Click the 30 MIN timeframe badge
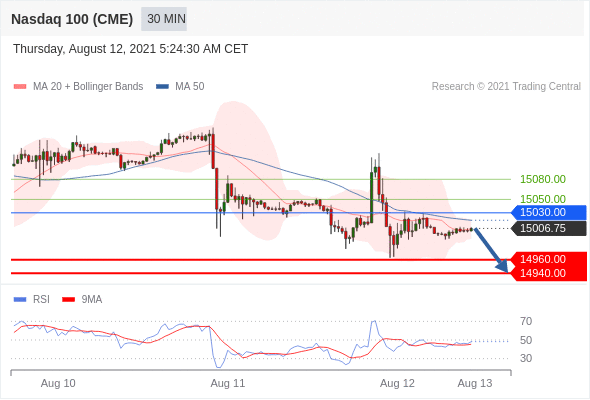Viewport: 590px width, 400px height. [x=164, y=19]
